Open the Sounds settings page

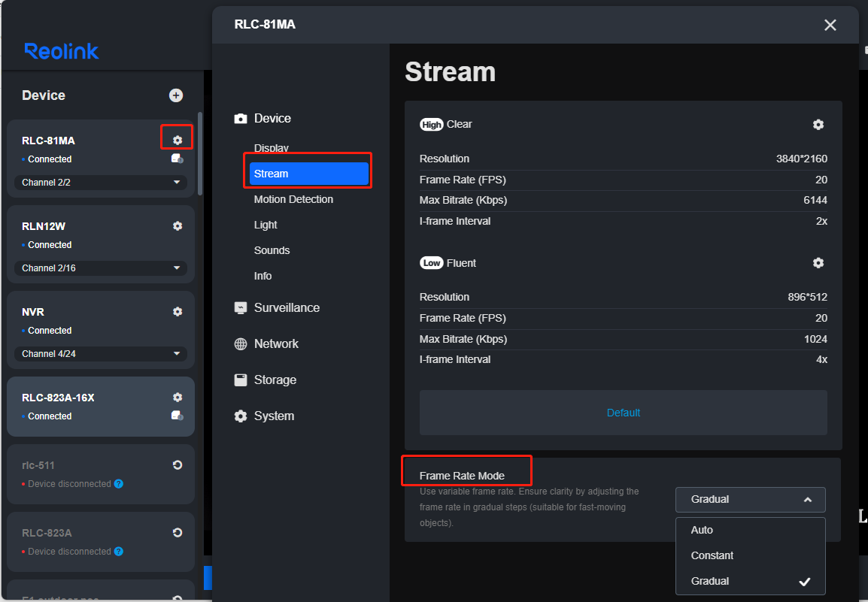click(272, 250)
